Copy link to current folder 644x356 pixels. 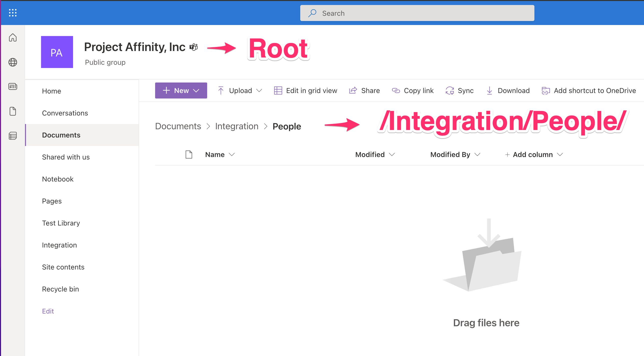pos(412,90)
